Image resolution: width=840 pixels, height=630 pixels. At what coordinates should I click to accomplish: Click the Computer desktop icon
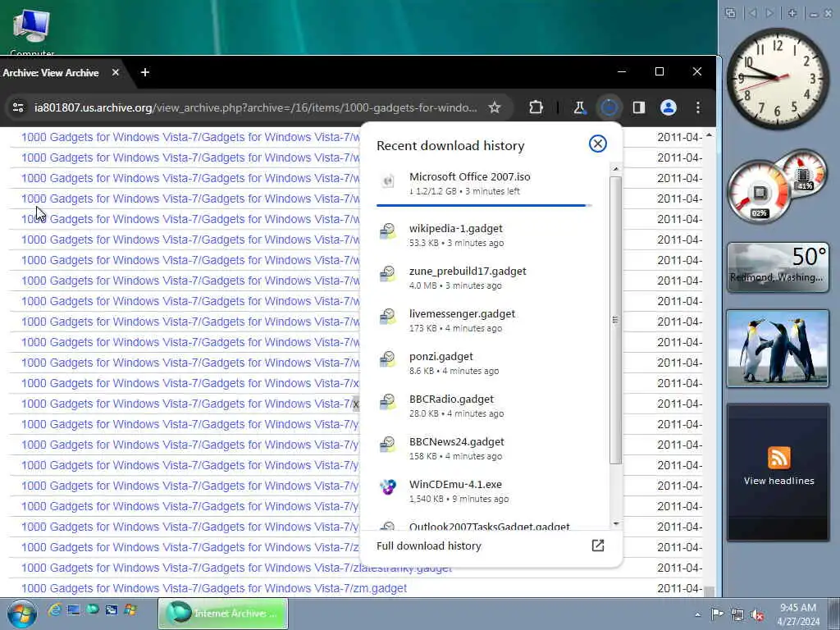click(32, 32)
